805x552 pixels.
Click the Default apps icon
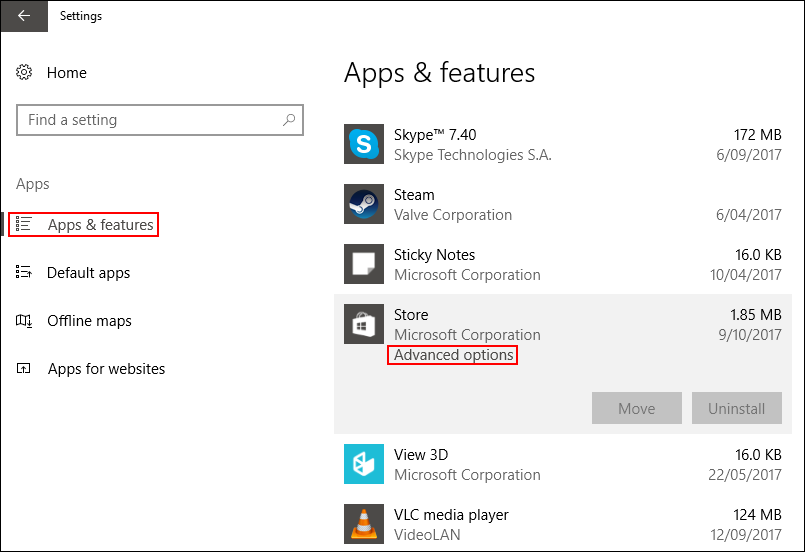coord(24,272)
